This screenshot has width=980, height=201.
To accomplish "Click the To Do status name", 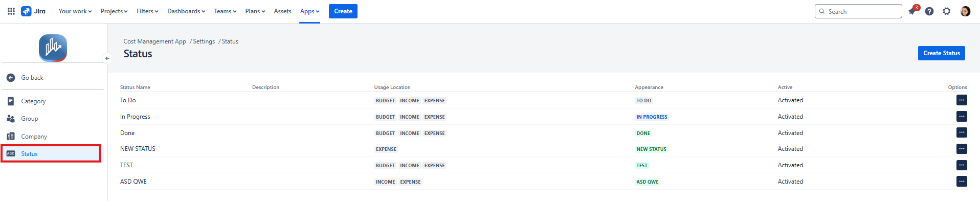I will tap(128, 100).
